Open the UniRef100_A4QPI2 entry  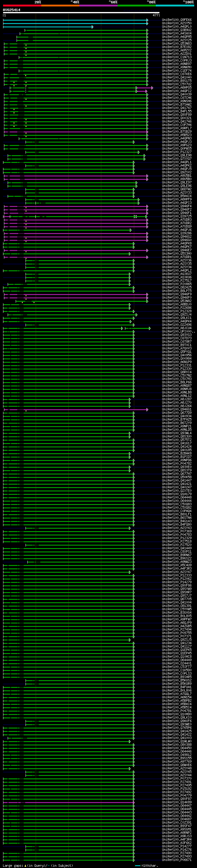click(x=176, y=91)
